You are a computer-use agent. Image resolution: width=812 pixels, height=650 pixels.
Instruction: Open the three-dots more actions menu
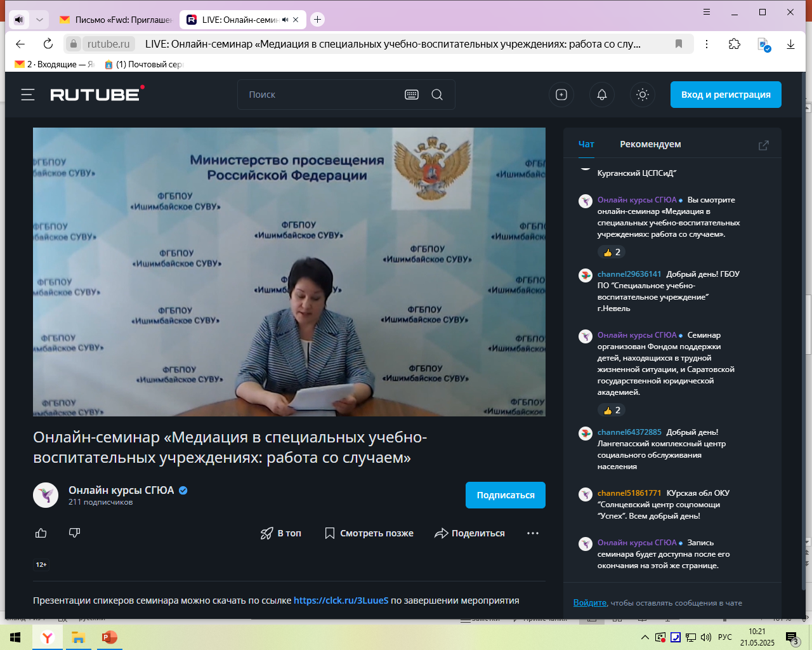[x=533, y=533]
